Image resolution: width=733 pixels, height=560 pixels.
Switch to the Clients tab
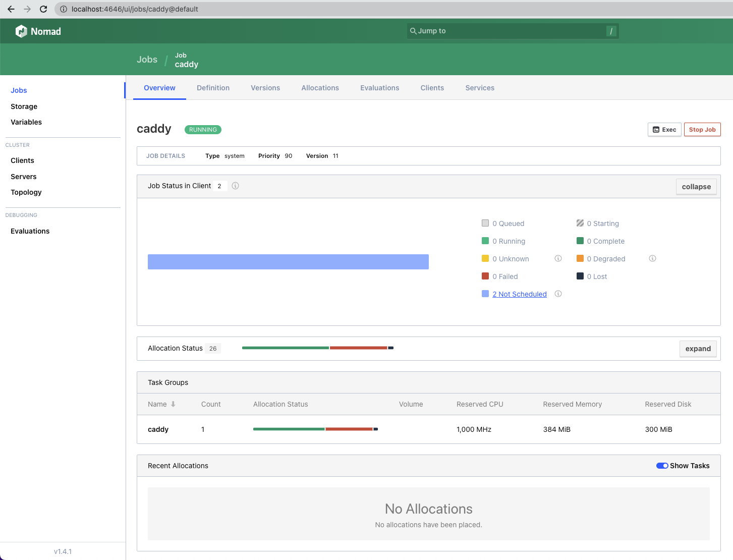(432, 88)
